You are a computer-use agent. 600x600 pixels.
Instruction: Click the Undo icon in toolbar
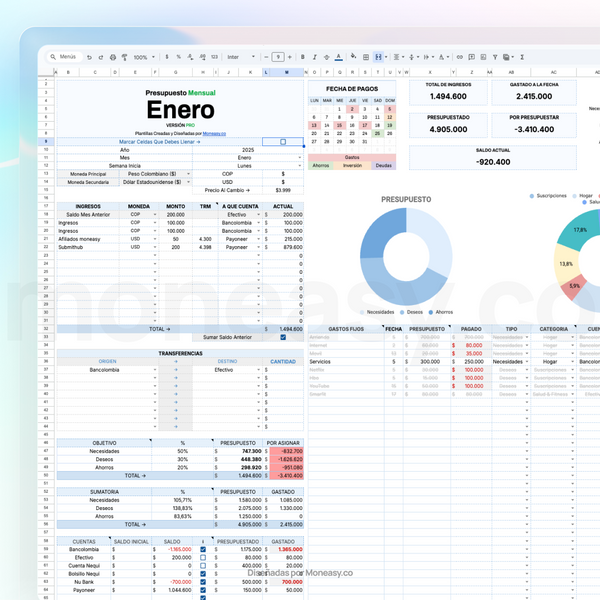[x=89, y=58]
